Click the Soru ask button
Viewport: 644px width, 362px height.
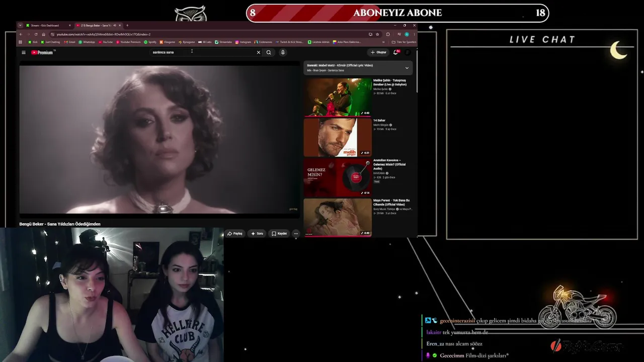[x=257, y=233]
